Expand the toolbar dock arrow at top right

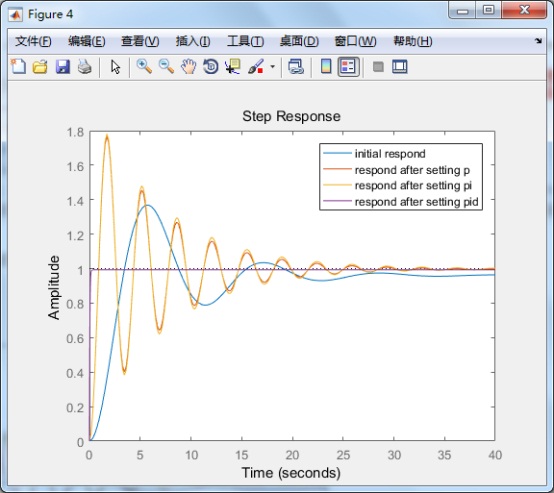pyautogui.click(x=538, y=41)
